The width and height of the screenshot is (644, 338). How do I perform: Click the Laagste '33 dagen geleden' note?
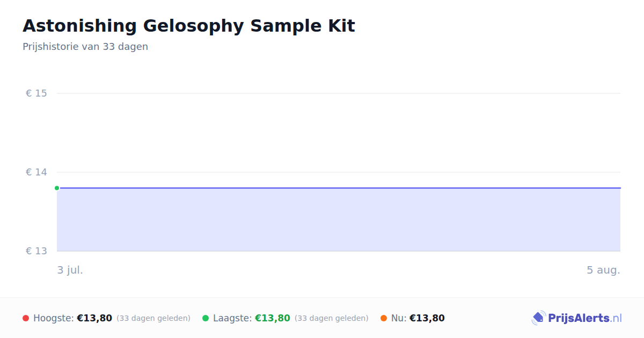332,318
